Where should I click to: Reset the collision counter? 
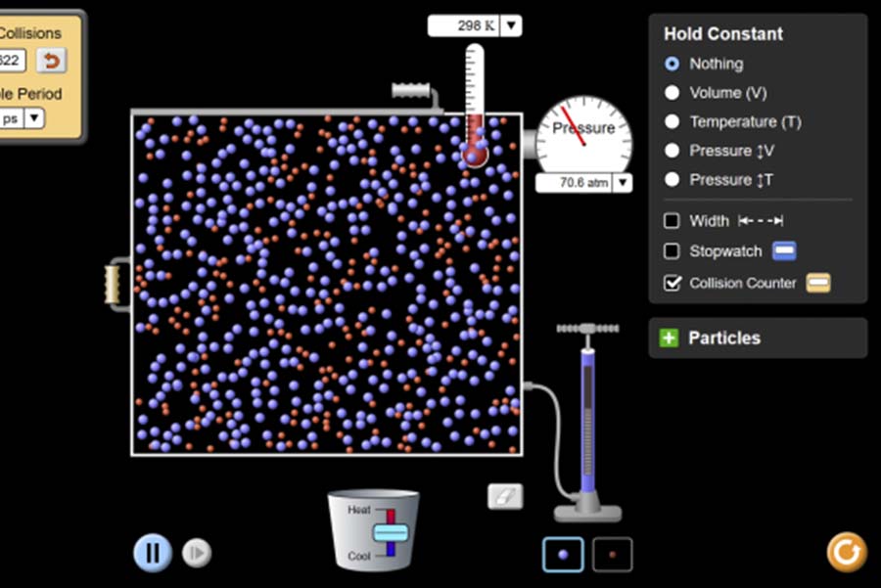coord(51,61)
